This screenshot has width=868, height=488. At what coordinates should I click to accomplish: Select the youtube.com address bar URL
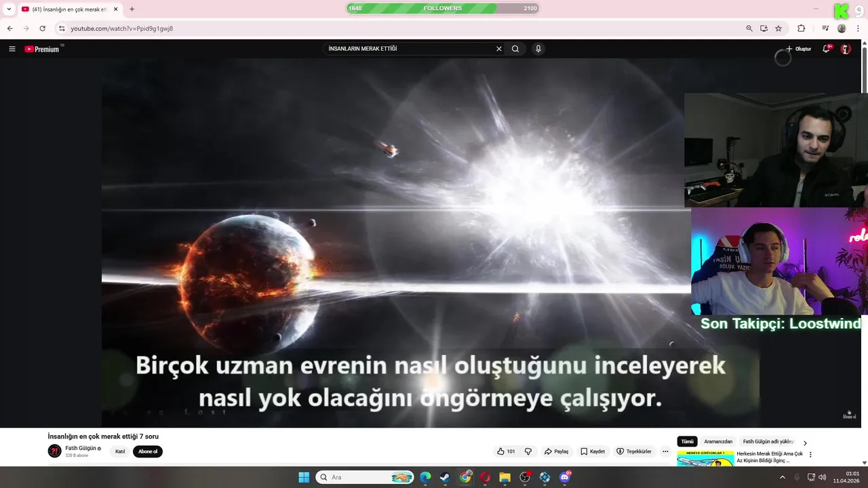pos(122,28)
